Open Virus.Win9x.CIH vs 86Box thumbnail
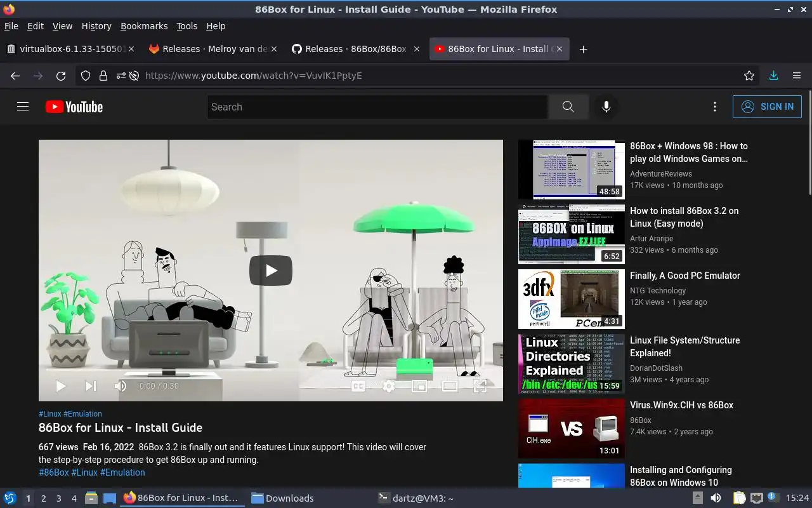Image resolution: width=812 pixels, height=508 pixels. (572, 429)
